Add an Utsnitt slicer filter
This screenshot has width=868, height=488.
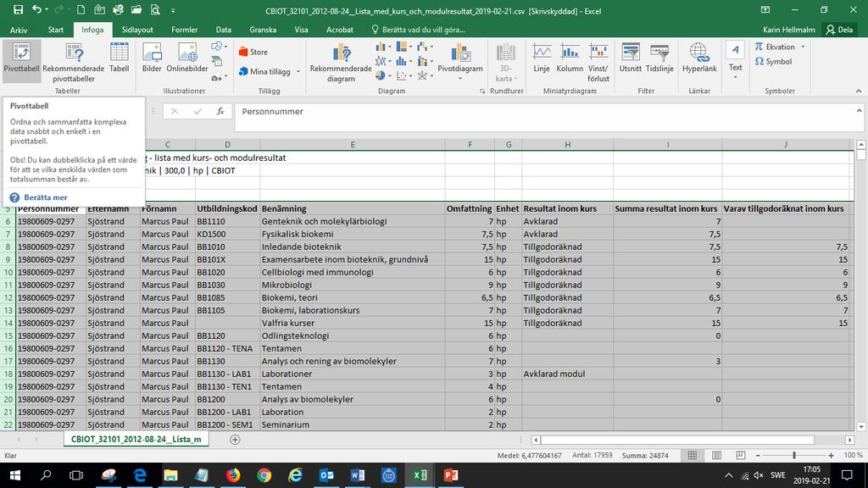click(x=631, y=58)
